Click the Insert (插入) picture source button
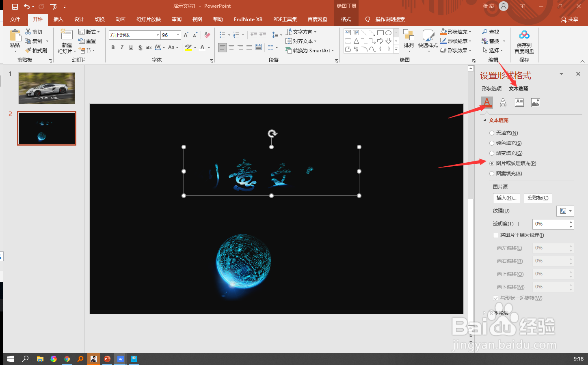The image size is (588, 365). (x=506, y=198)
